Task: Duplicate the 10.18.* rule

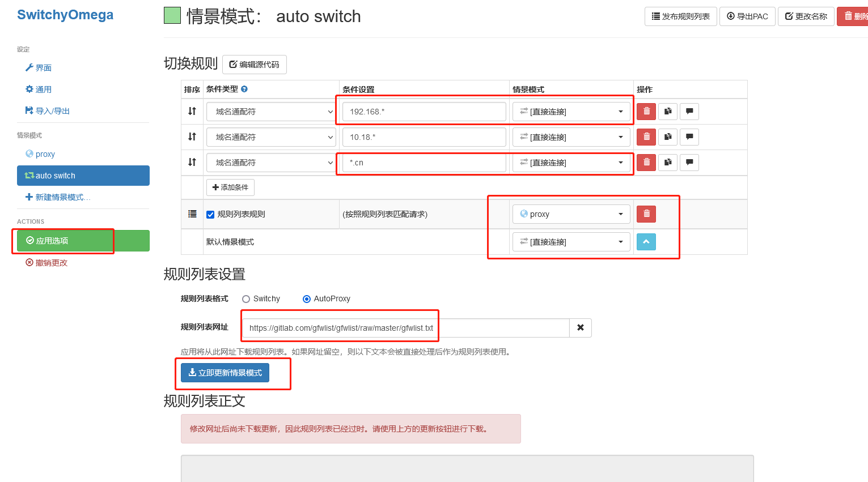Action: (x=668, y=137)
